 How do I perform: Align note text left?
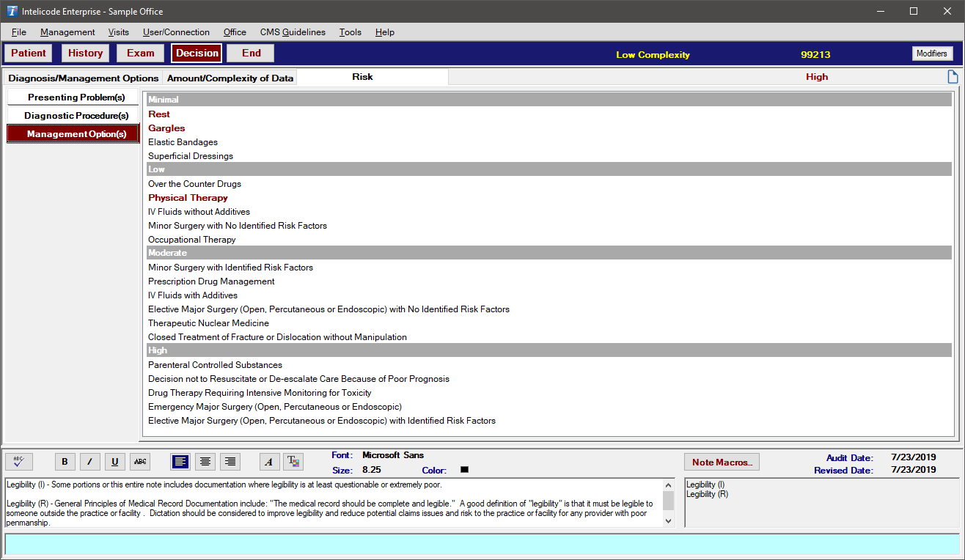tap(180, 462)
